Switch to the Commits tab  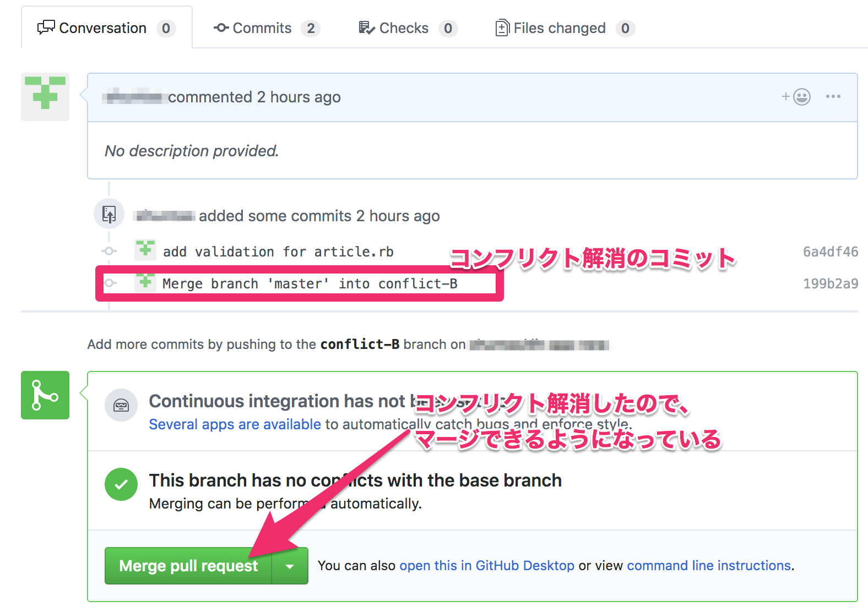point(262,28)
